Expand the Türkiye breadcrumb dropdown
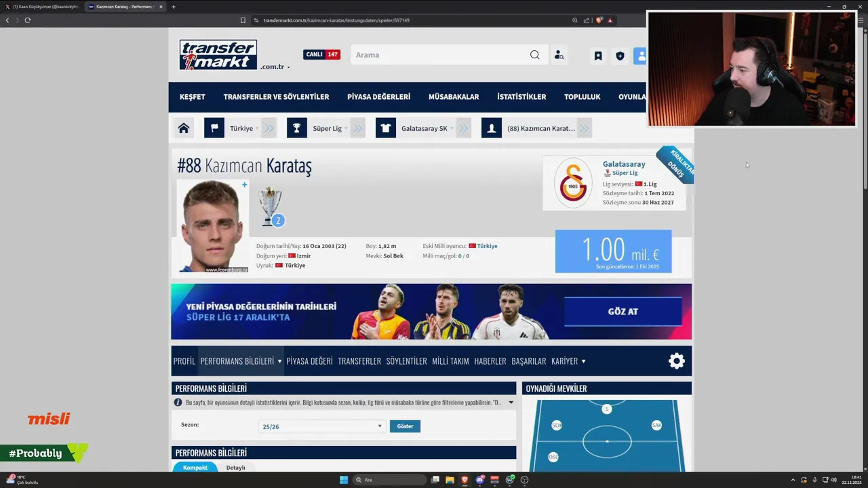The width and height of the screenshot is (868, 488). pos(269,128)
